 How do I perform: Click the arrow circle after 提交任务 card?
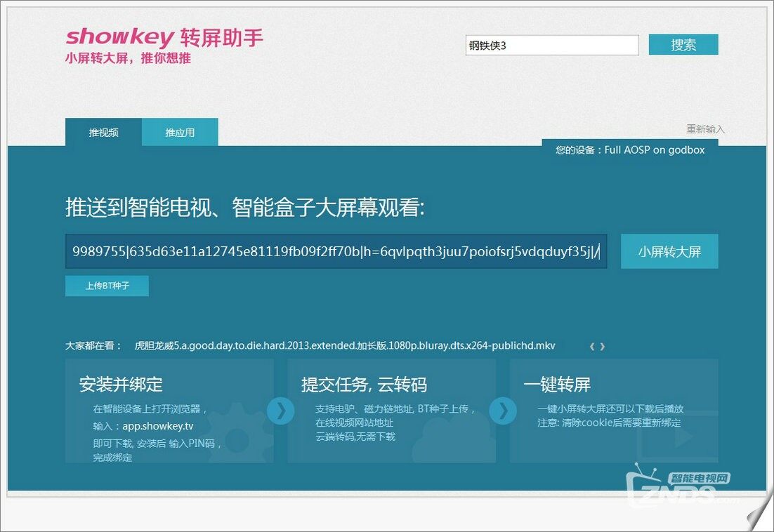click(503, 411)
